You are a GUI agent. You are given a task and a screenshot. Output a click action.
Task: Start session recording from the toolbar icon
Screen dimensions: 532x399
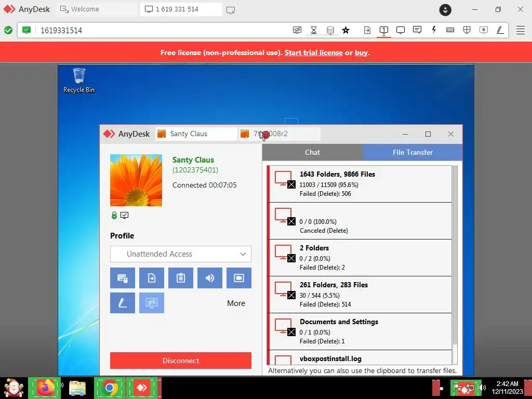click(x=484, y=30)
